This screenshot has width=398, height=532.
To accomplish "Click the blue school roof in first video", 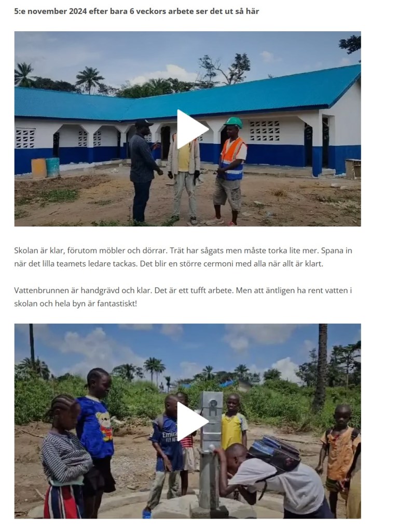I will 187,98.
